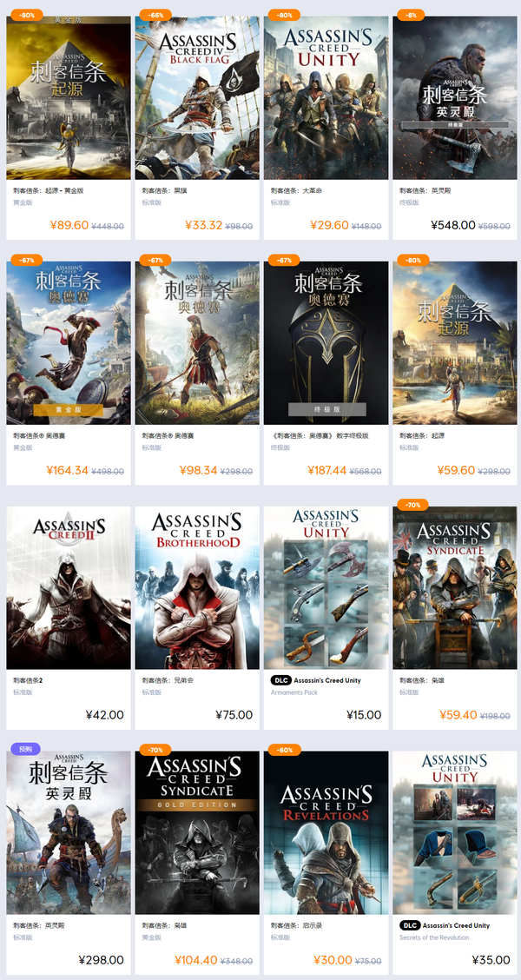521x980 pixels.
Task: Click the -66% discount badge on Black Flag
Action: coord(155,15)
